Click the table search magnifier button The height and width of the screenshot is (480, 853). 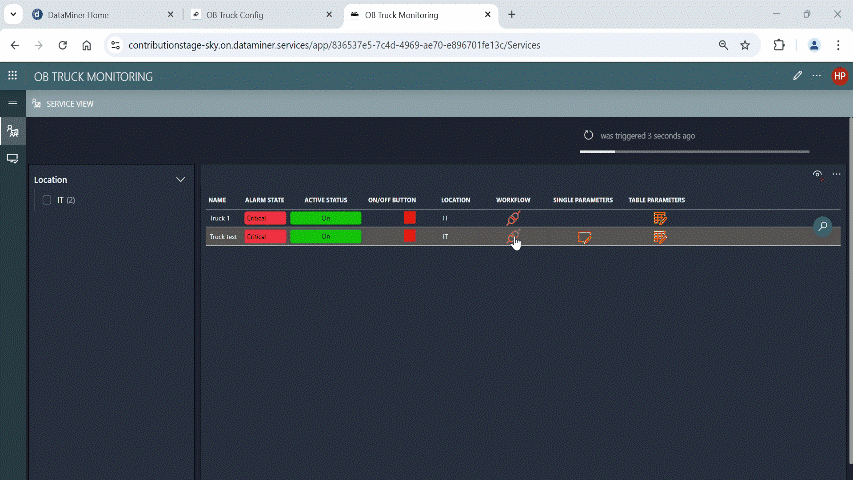[x=823, y=226]
